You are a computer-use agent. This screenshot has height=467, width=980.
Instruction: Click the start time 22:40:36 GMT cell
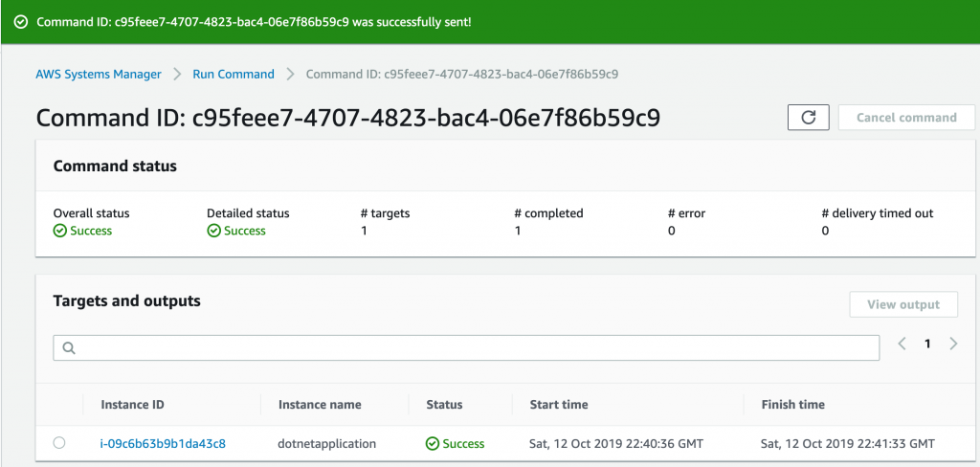click(616, 444)
